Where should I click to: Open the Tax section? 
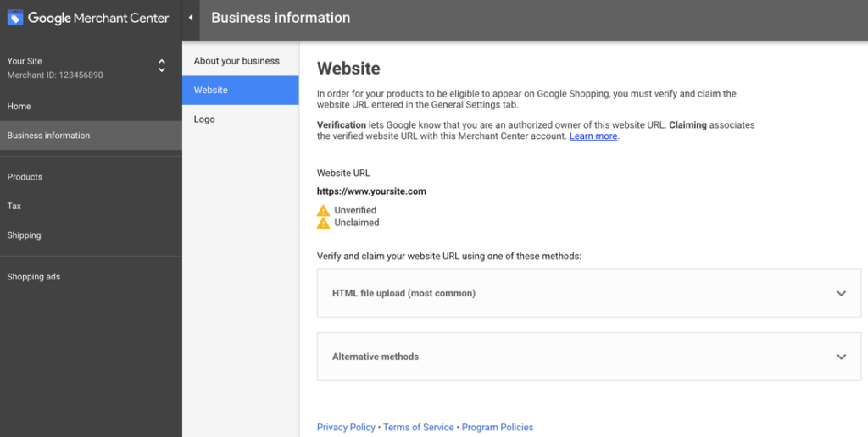[x=14, y=206]
